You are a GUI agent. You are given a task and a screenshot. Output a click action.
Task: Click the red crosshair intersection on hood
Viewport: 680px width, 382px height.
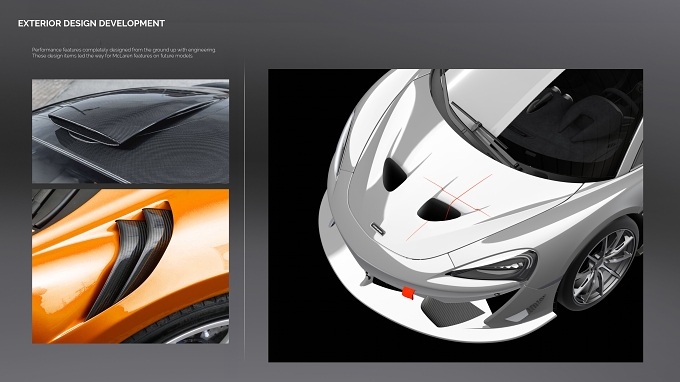coord(454,199)
